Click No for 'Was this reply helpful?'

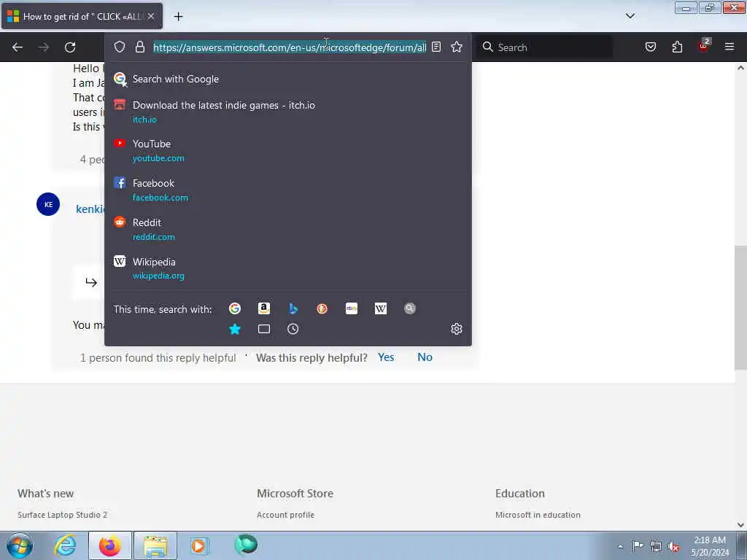[425, 357]
